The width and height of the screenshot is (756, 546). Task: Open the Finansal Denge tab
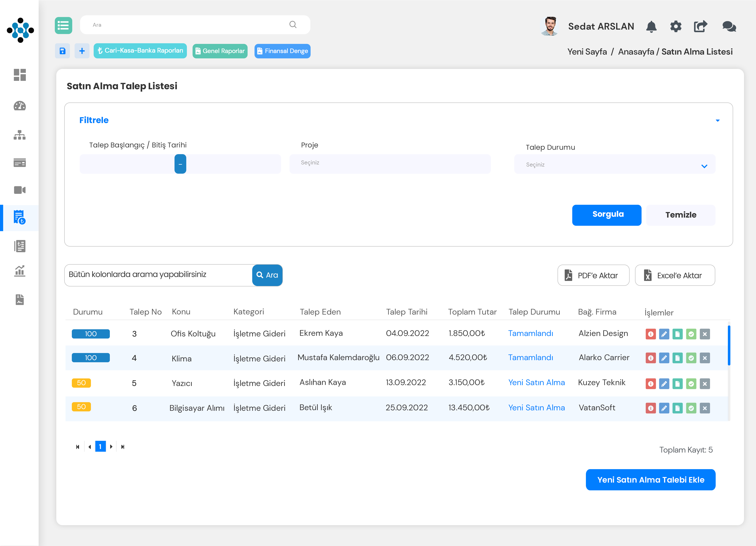[282, 51]
